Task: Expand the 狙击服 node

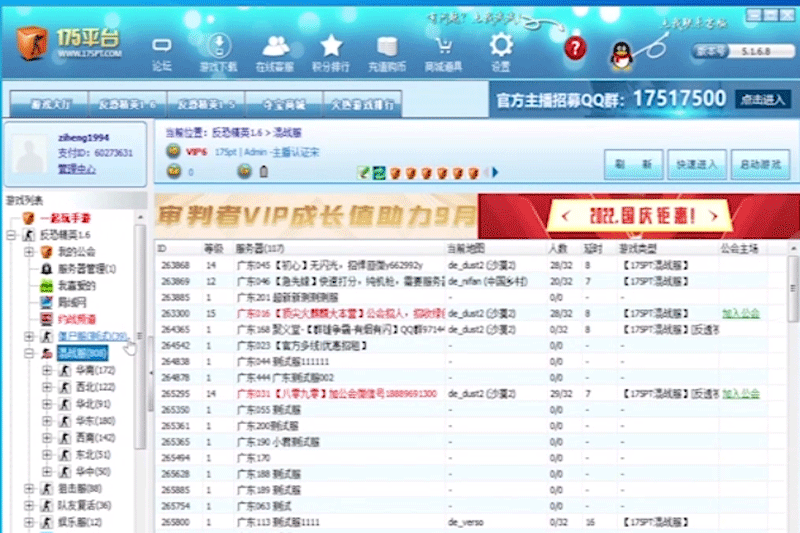Action: pyautogui.click(x=29, y=488)
